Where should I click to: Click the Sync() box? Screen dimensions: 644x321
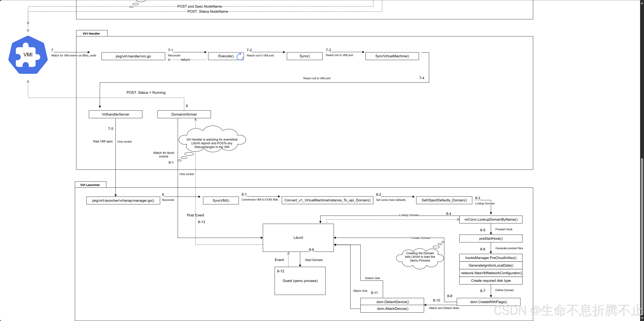click(x=304, y=56)
